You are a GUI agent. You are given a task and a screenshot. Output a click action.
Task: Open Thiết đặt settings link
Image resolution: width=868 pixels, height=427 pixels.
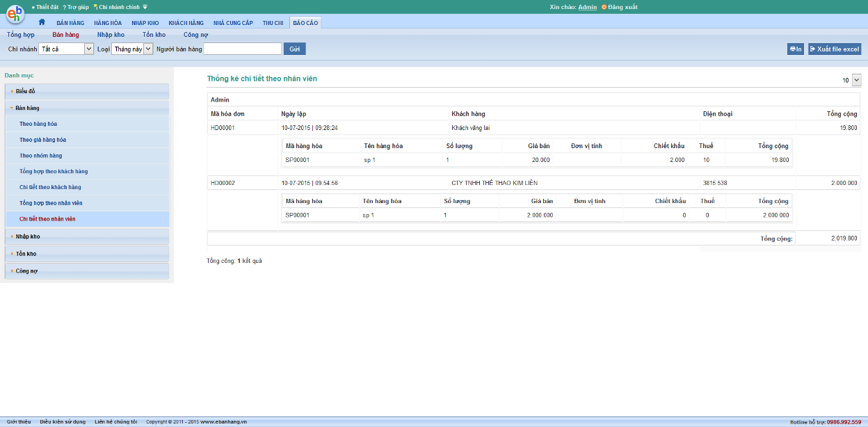coord(45,7)
